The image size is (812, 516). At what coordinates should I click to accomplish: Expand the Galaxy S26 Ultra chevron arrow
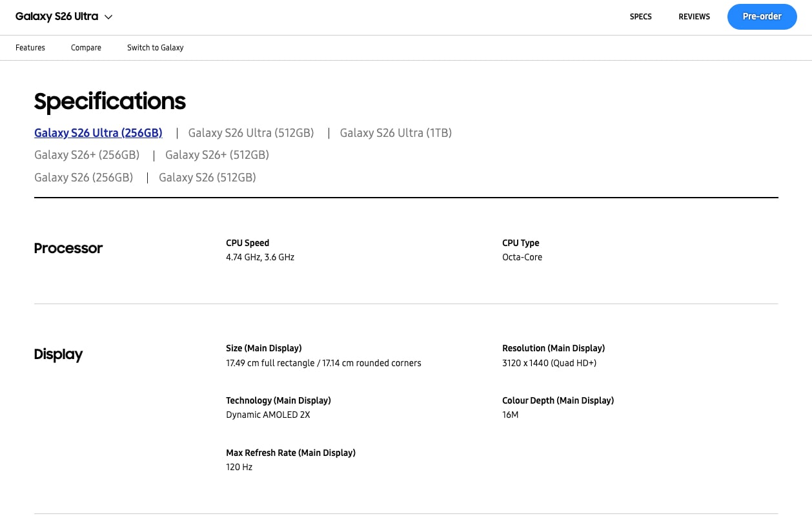pos(108,17)
